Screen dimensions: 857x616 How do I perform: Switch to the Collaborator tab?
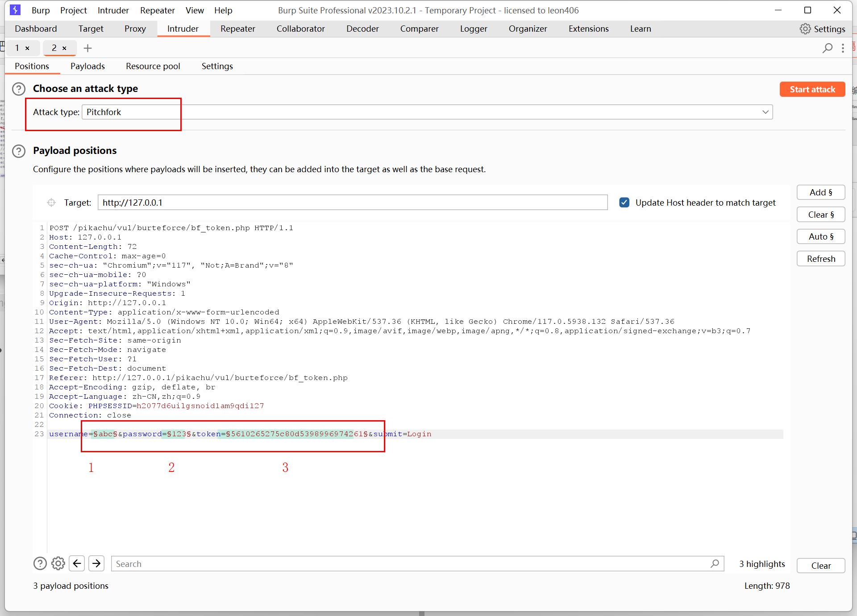301,29
